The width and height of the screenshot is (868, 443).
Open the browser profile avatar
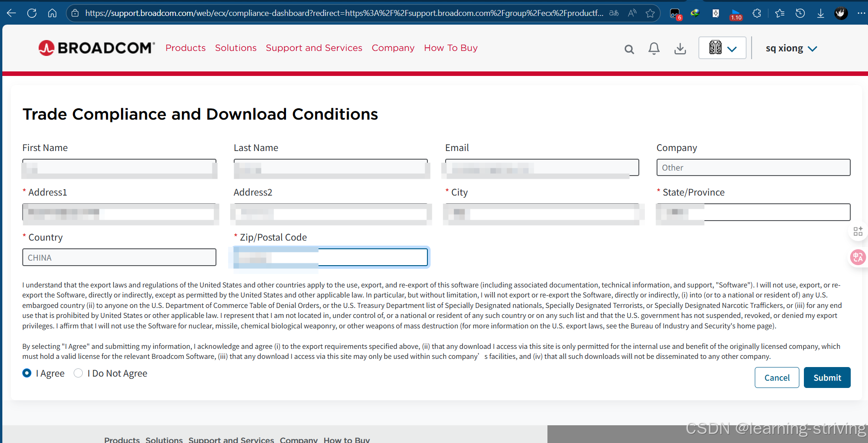coord(841,13)
